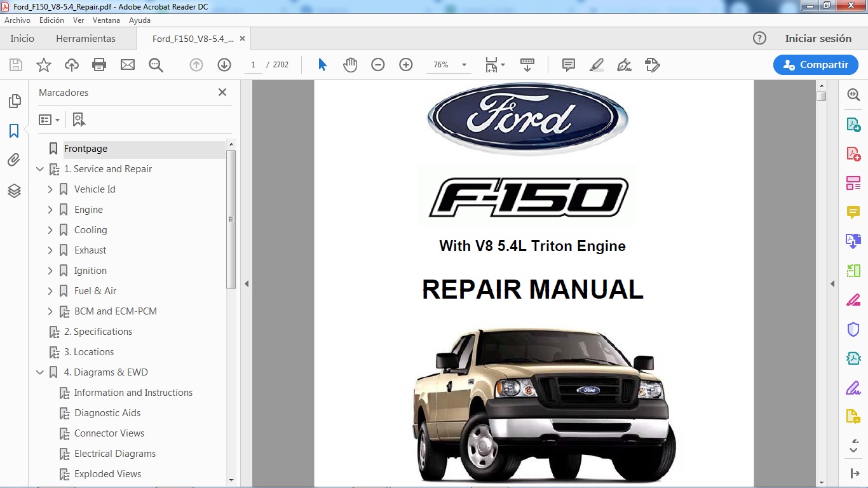Viewport: 868px width, 488px height.
Task: Open the sign document tool
Action: (x=624, y=65)
